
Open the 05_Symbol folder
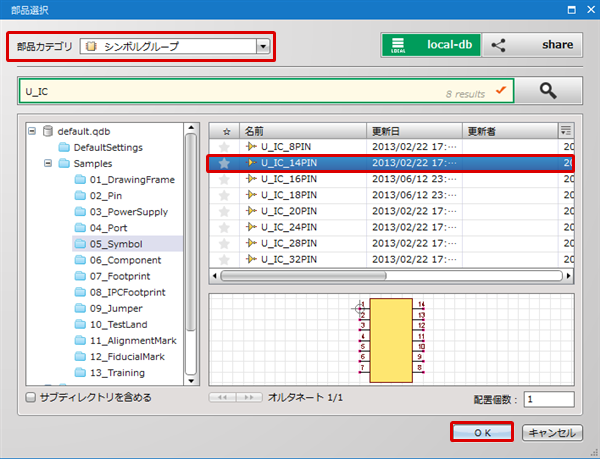coord(115,243)
